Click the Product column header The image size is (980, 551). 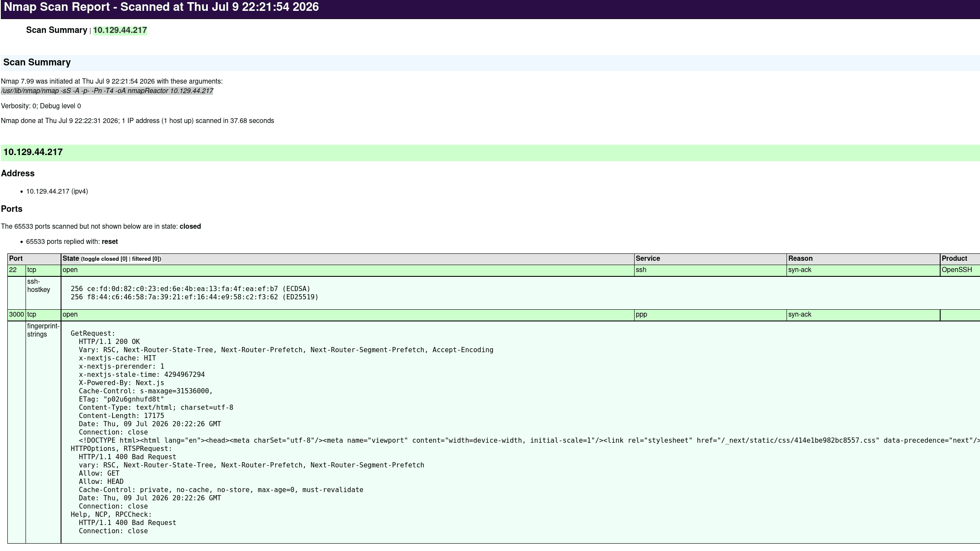point(960,259)
